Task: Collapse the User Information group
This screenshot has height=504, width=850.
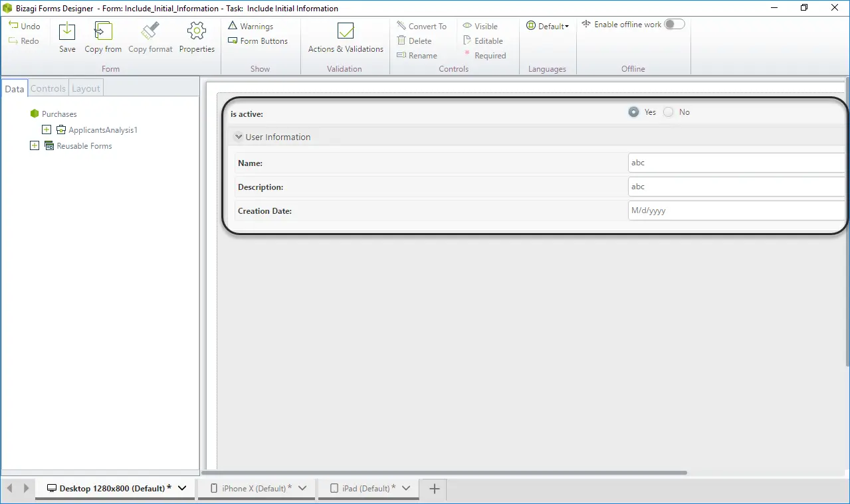Action: coord(239,137)
